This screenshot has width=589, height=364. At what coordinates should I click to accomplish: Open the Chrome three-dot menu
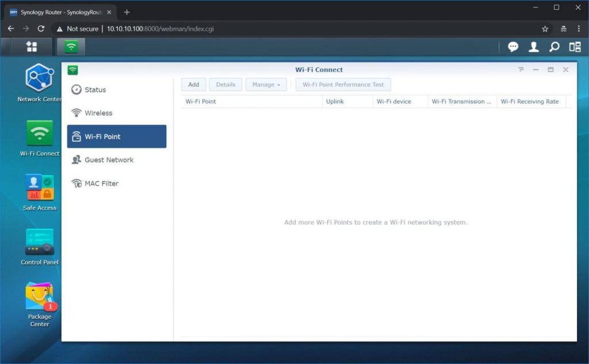tap(579, 29)
